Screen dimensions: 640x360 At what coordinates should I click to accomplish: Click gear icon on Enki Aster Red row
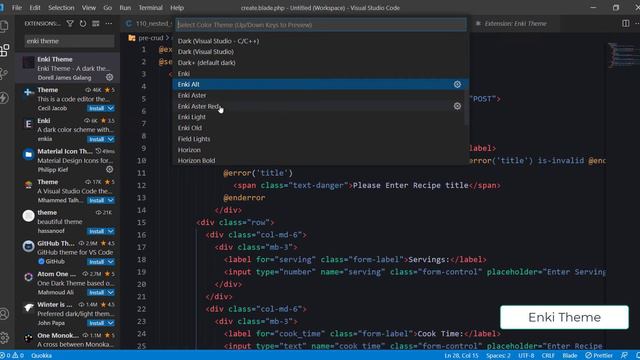[x=457, y=106]
